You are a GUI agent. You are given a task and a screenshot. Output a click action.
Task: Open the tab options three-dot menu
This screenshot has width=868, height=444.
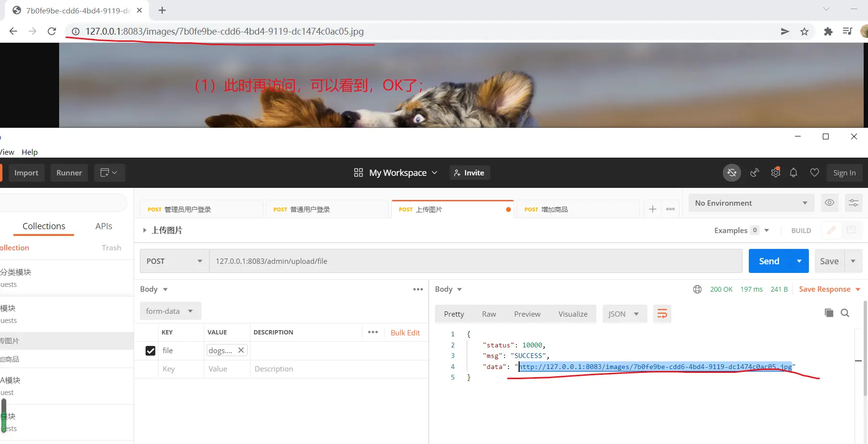pos(670,209)
